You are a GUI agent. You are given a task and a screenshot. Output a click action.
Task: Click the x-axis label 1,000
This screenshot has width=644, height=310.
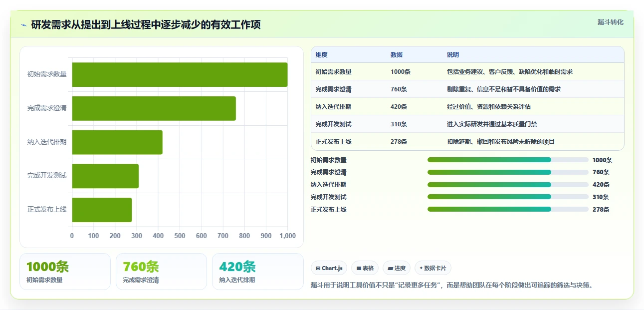[x=287, y=236]
